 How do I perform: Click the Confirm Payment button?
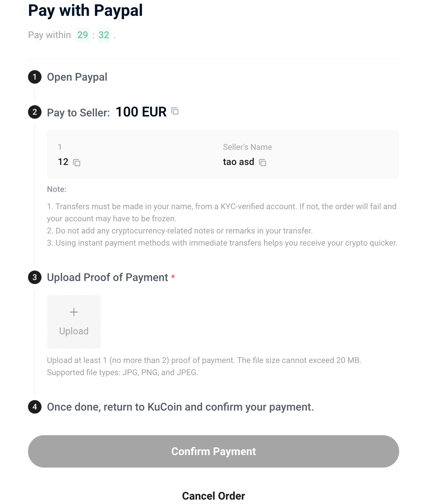click(x=214, y=451)
